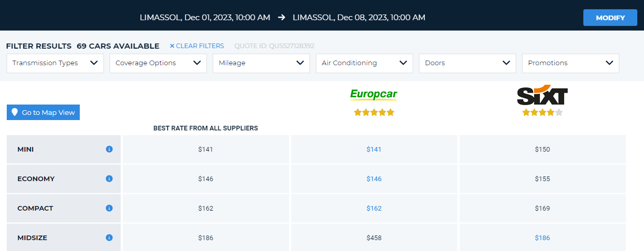Select Europcar Mini rate $141

point(374,149)
